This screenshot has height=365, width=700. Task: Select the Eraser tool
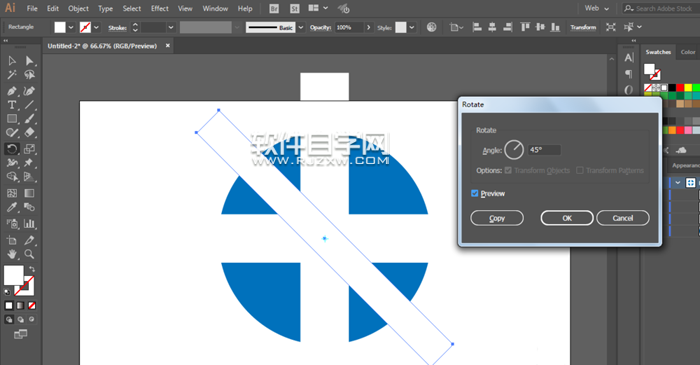tap(29, 133)
